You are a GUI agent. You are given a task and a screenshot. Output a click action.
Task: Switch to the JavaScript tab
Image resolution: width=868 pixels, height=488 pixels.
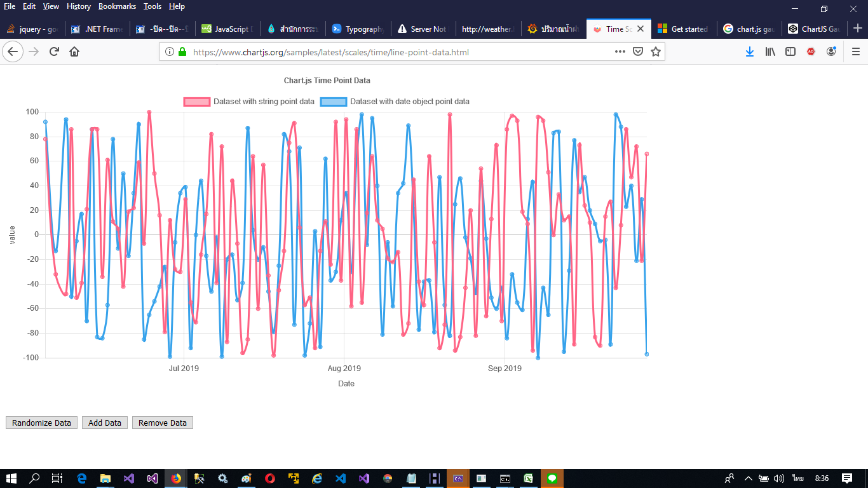(227, 29)
